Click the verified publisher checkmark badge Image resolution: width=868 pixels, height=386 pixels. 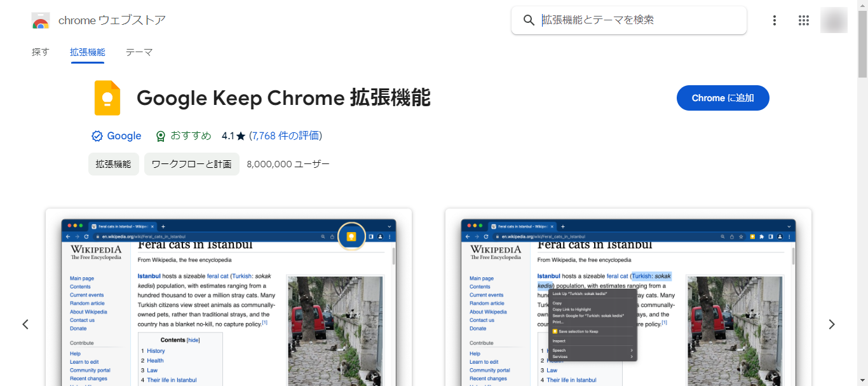(97, 135)
